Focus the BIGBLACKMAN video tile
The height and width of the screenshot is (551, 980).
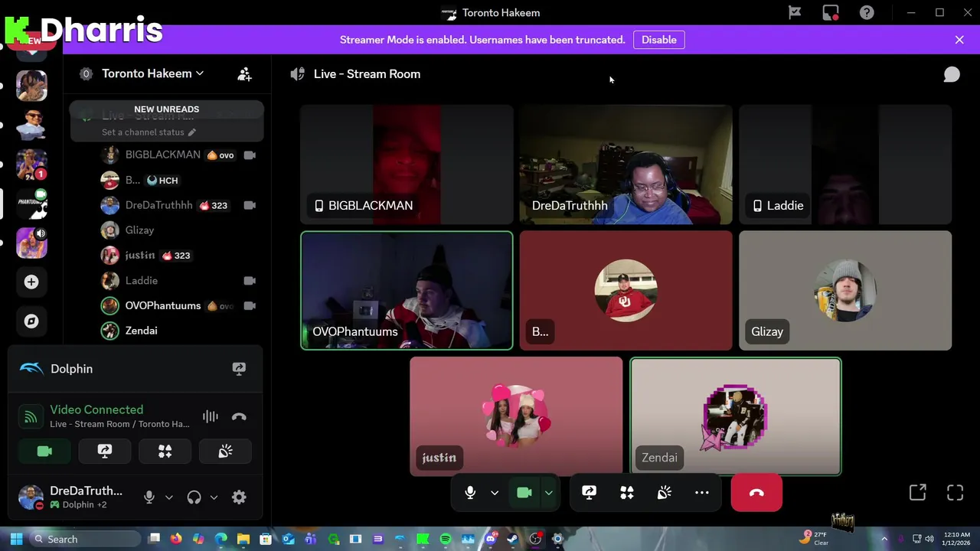point(407,165)
